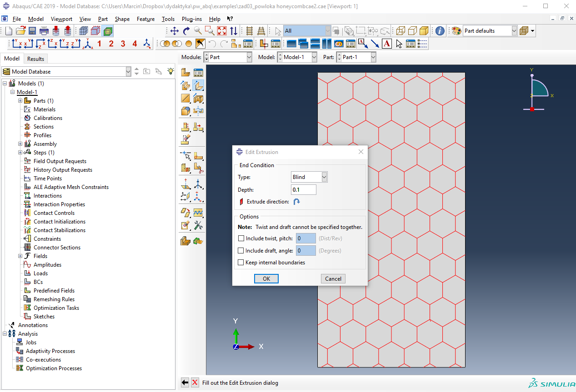Screen dimensions: 576x392
Task: Open the Query information icon
Action: point(440,31)
